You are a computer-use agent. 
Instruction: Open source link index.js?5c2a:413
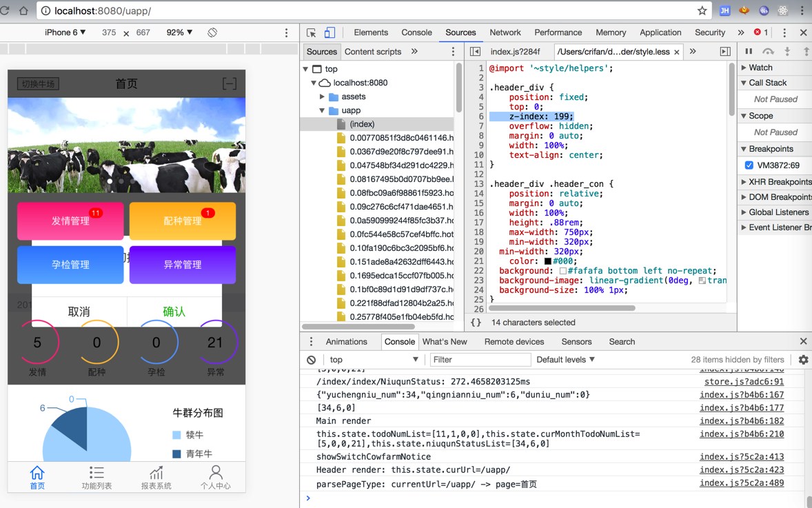pyautogui.click(x=742, y=457)
